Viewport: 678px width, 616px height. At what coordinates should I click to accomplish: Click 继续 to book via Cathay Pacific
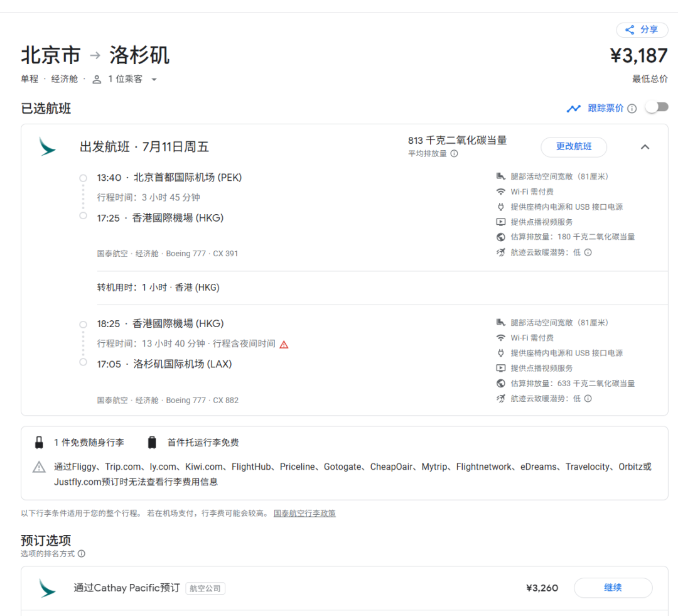tap(613, 588)
